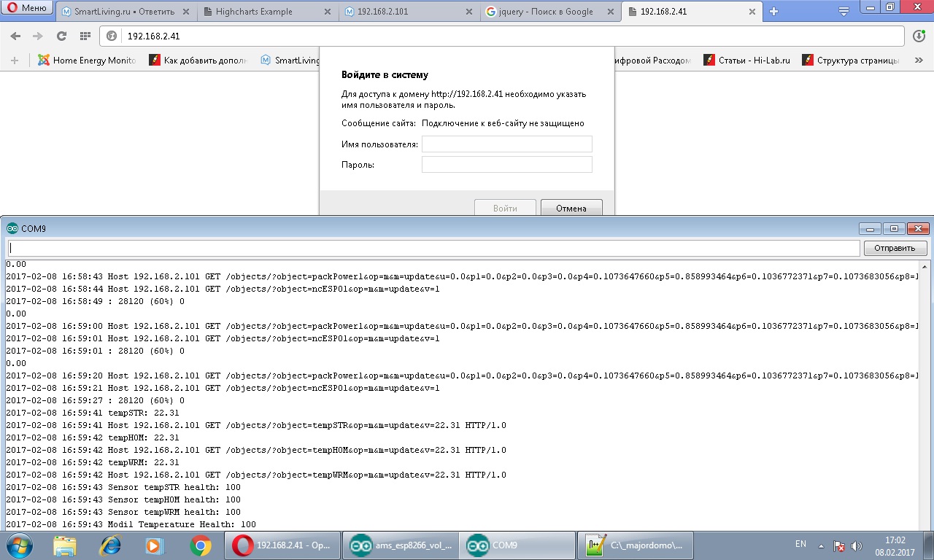Click the globe site-info icon in address bar

[112, 36]
